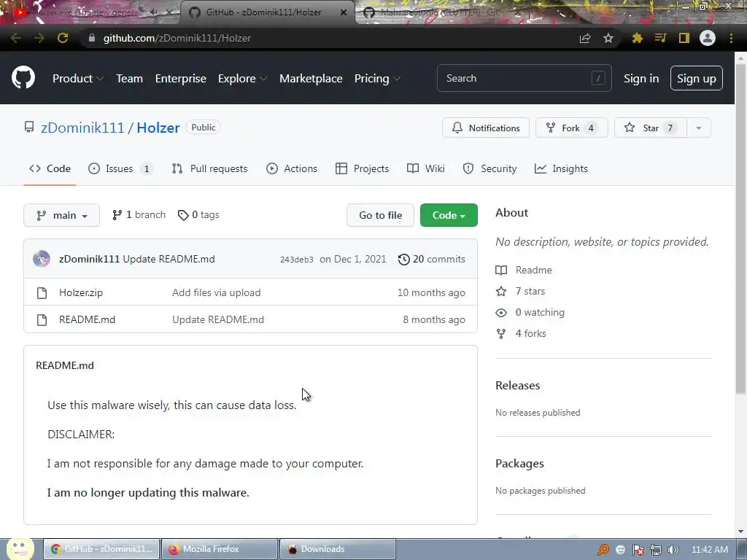Image resolution: width=747 pixels, height=560 pixels.
Task: Open the Downloads taskbar window
Action: [x=337, y=550]
